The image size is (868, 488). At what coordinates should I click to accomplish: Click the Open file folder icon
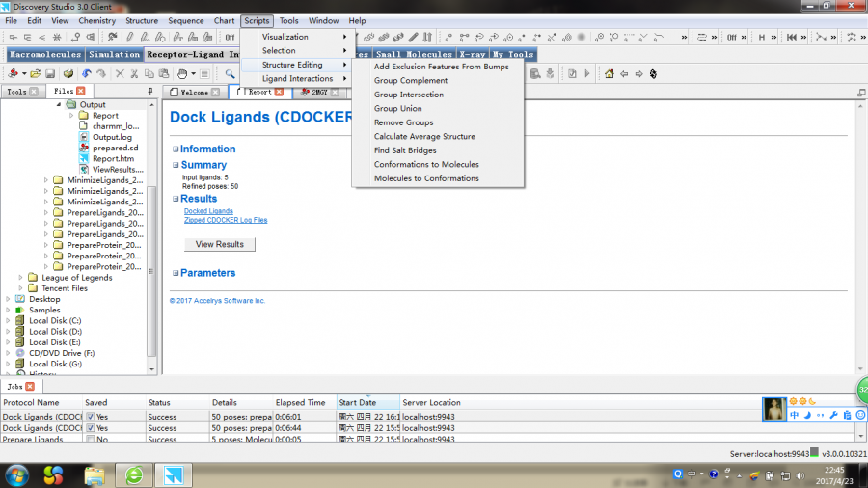36,73
